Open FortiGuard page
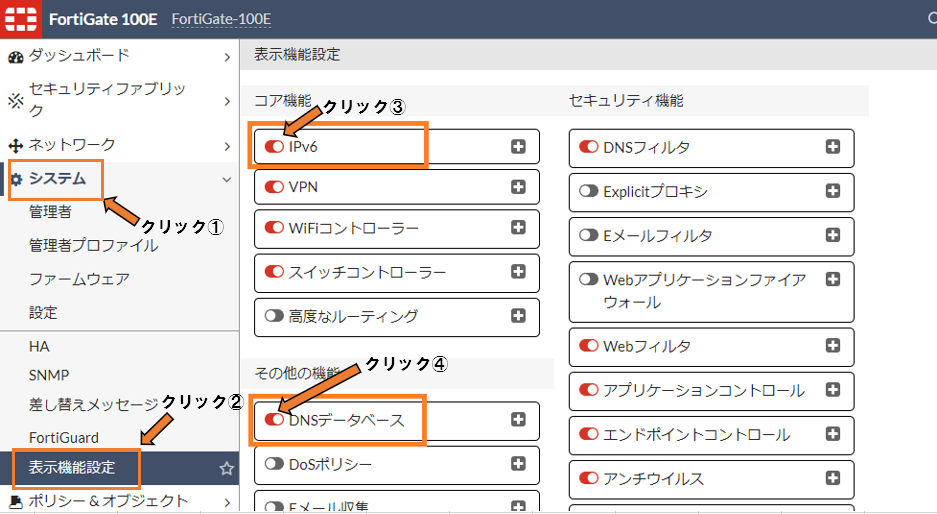This screenshot has width=937, height=514. [x=64, y=437]
